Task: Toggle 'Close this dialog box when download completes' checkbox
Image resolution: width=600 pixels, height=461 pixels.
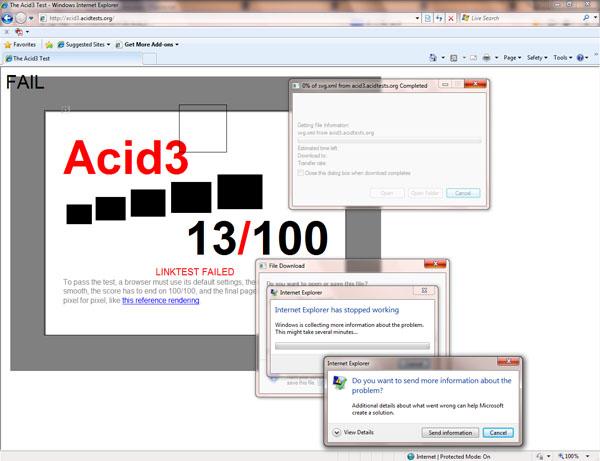Action: tap(300, 173)
